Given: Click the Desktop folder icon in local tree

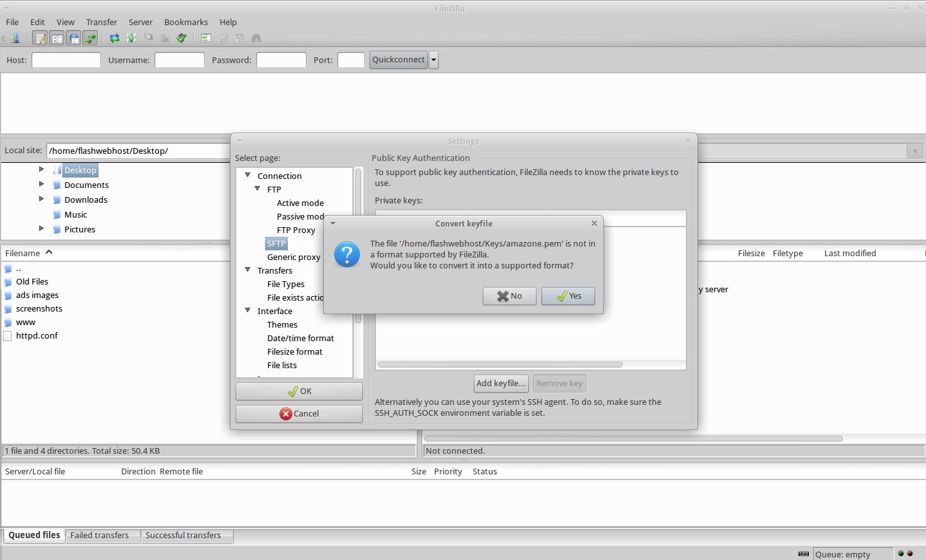Looking at the screenshot, I should (x=57, y=170).
